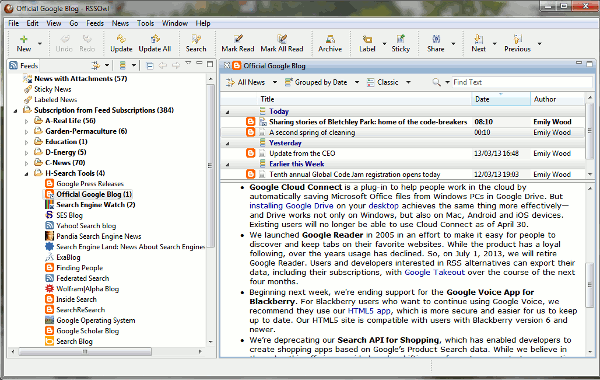Expand the C-News folder
Image resolution: width=600 pixels, height=380 pixels.
tap(26, 163)
